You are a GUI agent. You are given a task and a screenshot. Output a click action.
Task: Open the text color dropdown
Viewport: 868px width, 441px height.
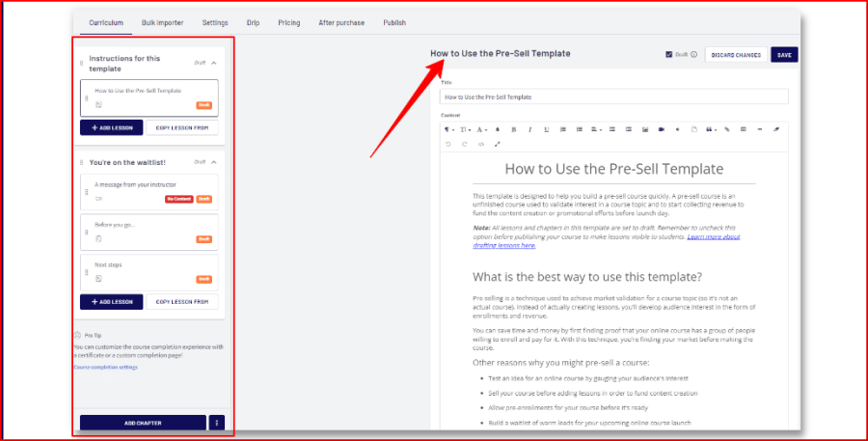coord(481,129)
